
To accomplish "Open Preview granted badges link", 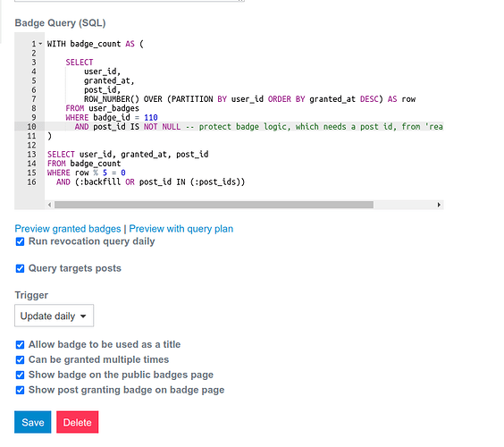I will coord(68,229).
